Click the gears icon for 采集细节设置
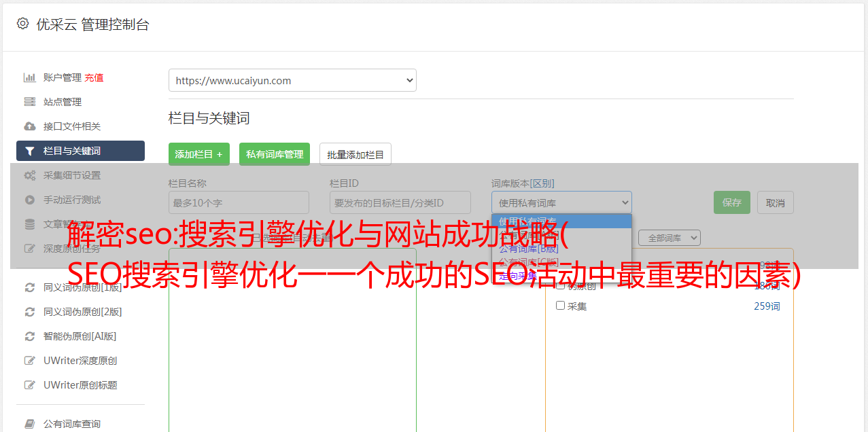 pyautogui.click(x=29, y=175)
